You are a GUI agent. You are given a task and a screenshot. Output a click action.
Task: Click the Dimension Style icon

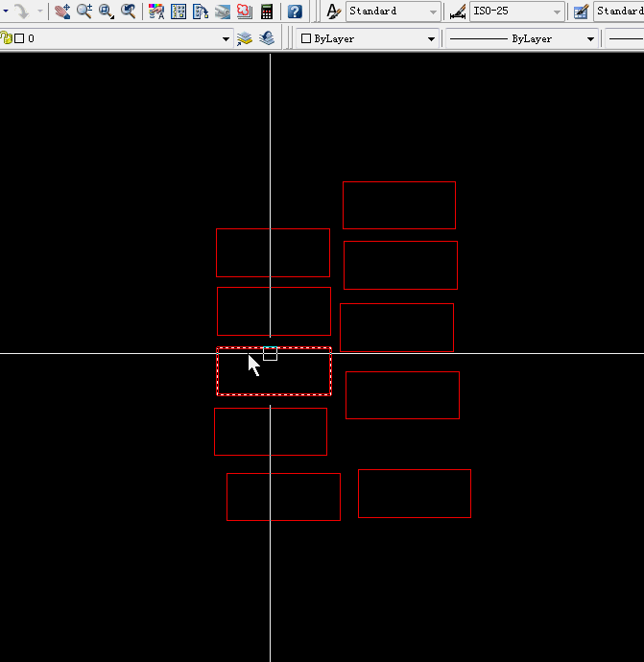(x=459, y=12)
